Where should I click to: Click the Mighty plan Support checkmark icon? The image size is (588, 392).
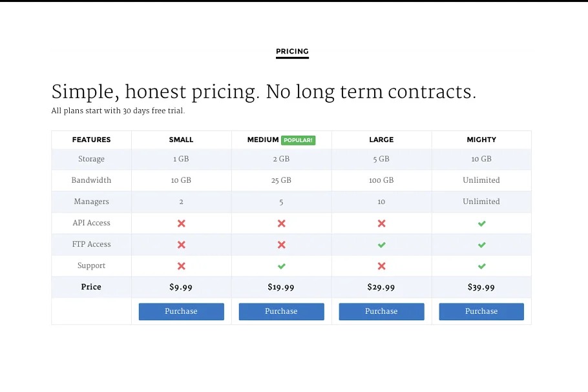pyautogui.click(x=481, y=266)
